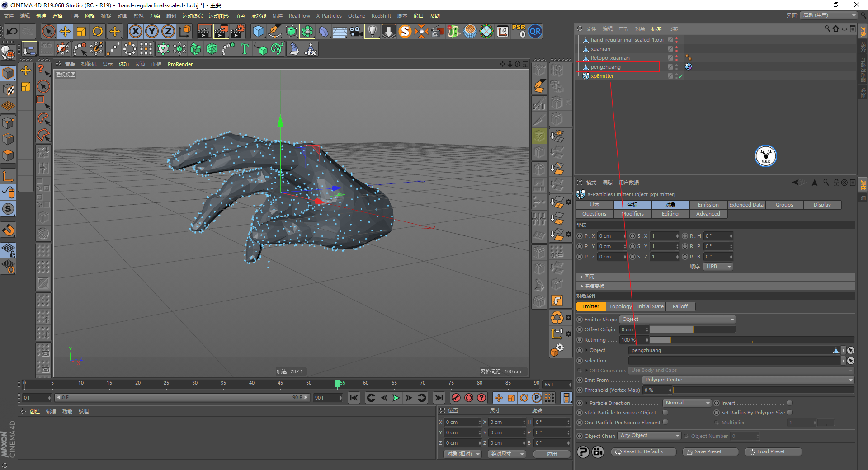Open the X-Particles menu
Image resolution: width=868 pixels, height=470 pixels.
(329, 16)
